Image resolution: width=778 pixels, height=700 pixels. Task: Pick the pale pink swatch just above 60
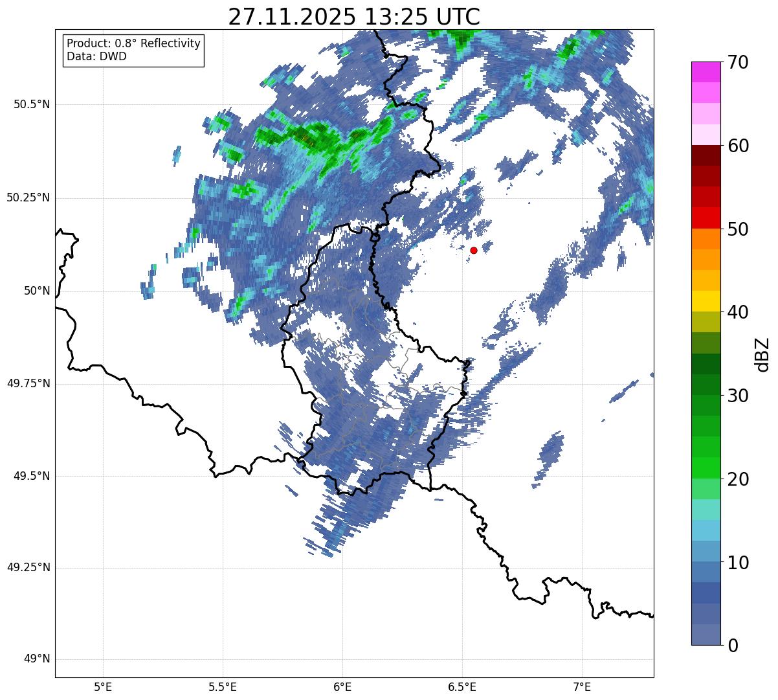pyautogui.click(x=705, y=135)
